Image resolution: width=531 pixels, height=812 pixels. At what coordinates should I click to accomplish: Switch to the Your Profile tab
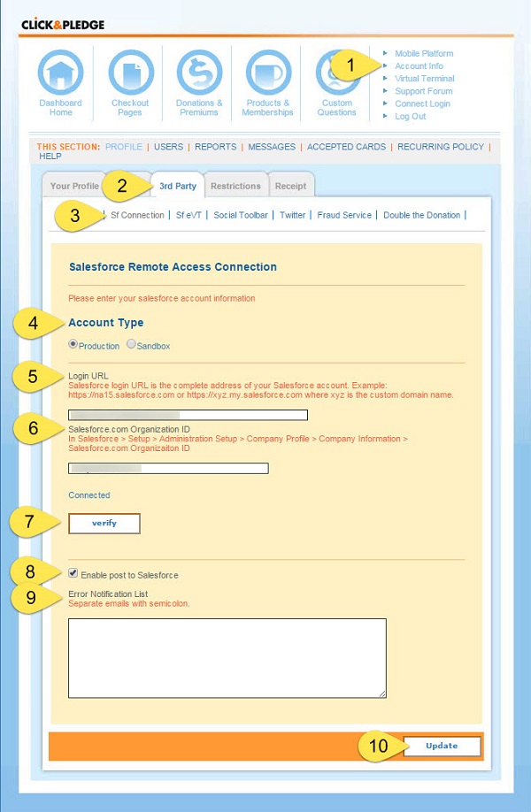point(74,186)
